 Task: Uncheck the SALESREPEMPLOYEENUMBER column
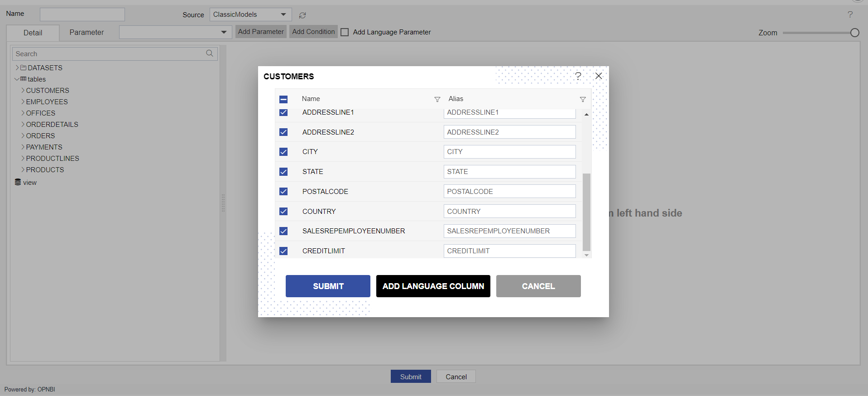283,231
